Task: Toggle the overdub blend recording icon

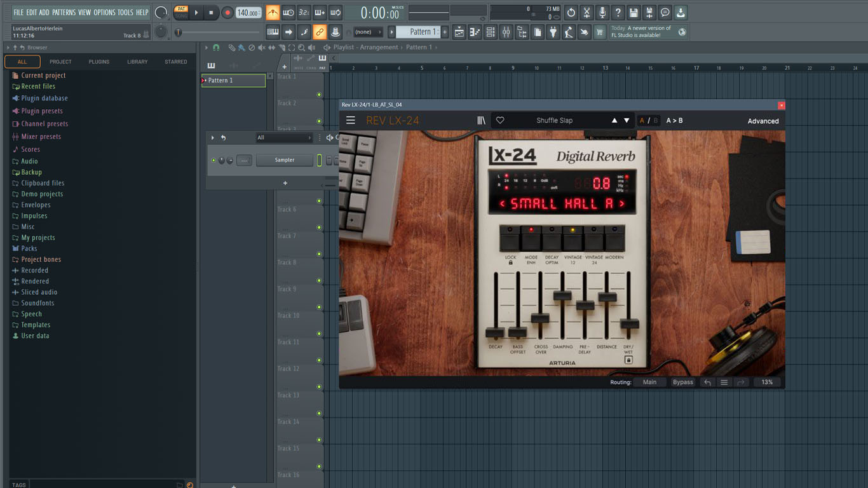Action: pyautogui.click(x=320, y=12)
